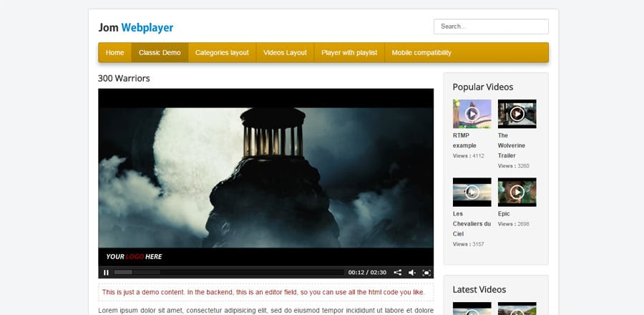644x315 pixels.
Task: Open the Videos Layout page
Action: pos(285,52)
